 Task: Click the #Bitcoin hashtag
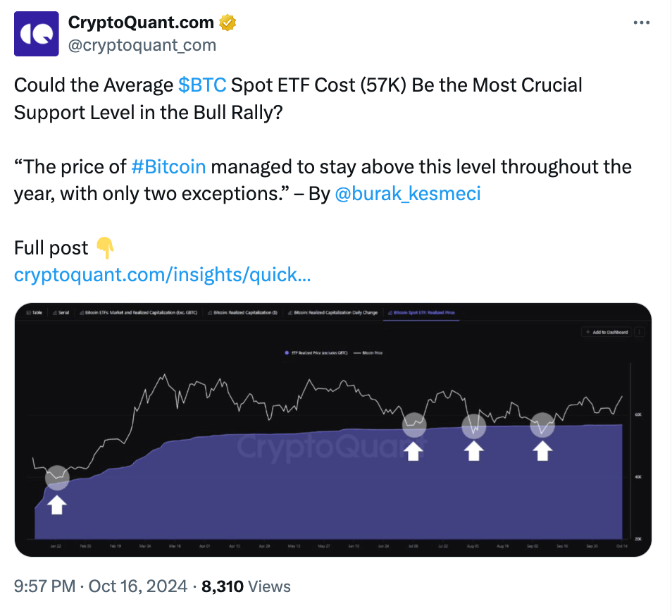point(168,166)
